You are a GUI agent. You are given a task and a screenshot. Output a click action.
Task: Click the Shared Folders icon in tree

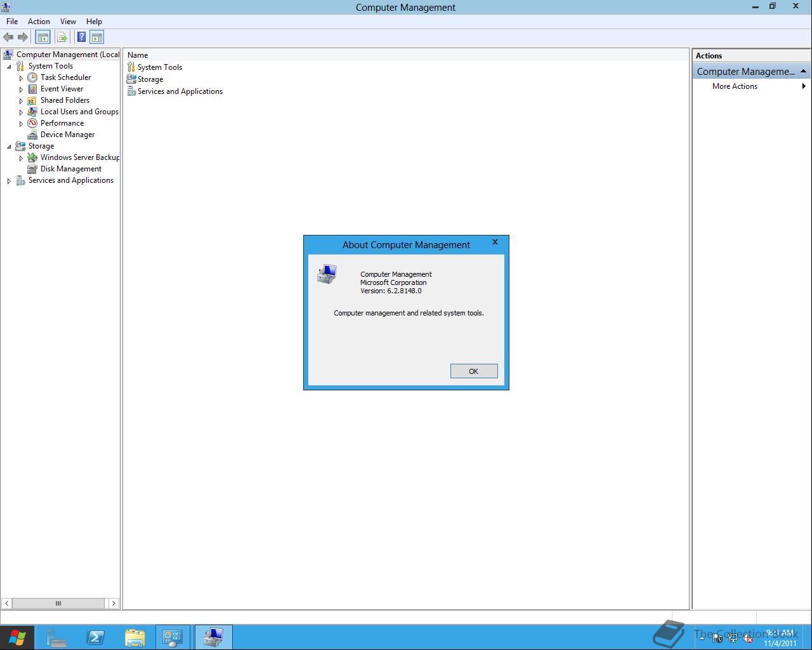coord(32,100)
